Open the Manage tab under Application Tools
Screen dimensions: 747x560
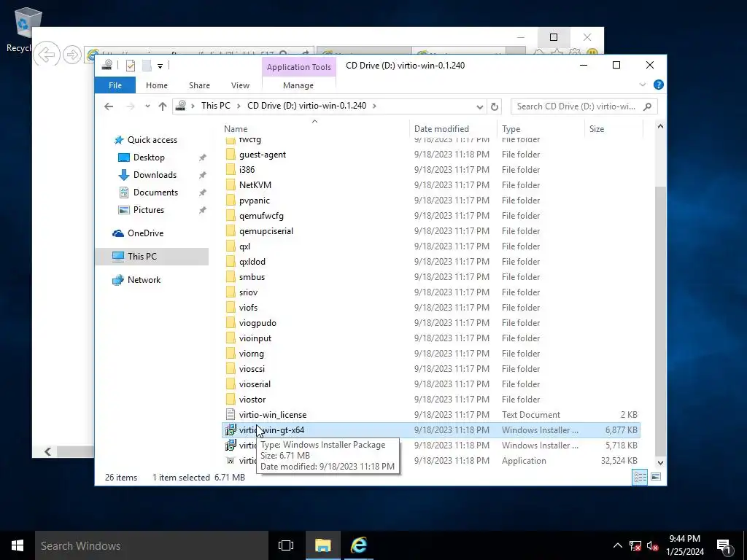[298, 85]
